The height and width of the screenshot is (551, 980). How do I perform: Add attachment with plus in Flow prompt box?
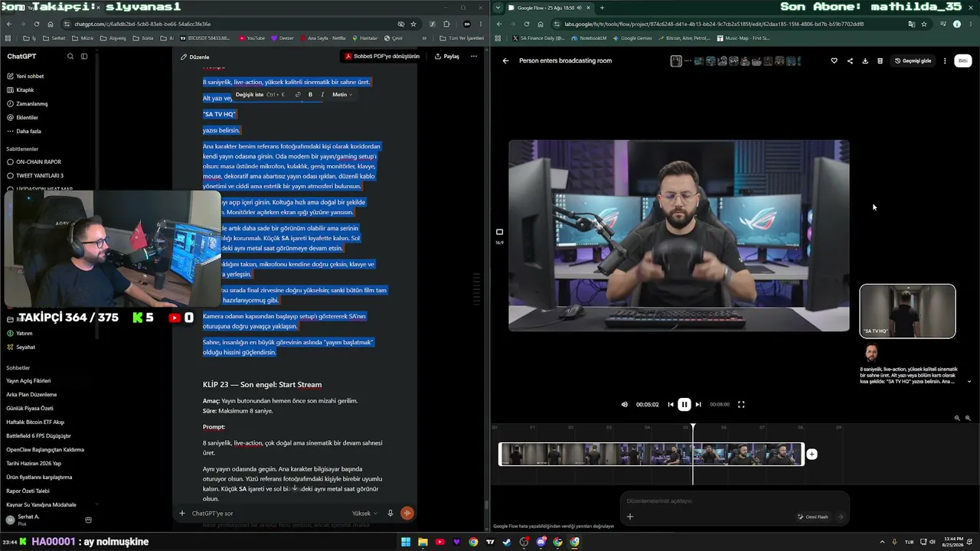(630, 517)
